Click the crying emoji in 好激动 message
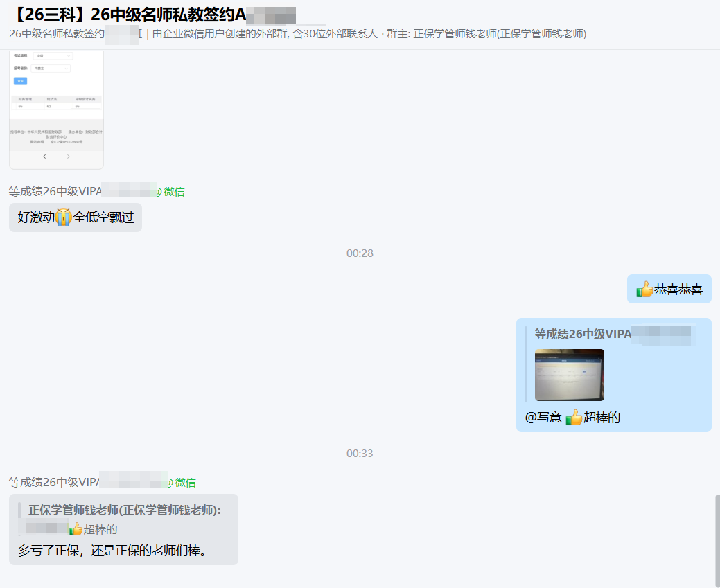 [x=63, y=217]
